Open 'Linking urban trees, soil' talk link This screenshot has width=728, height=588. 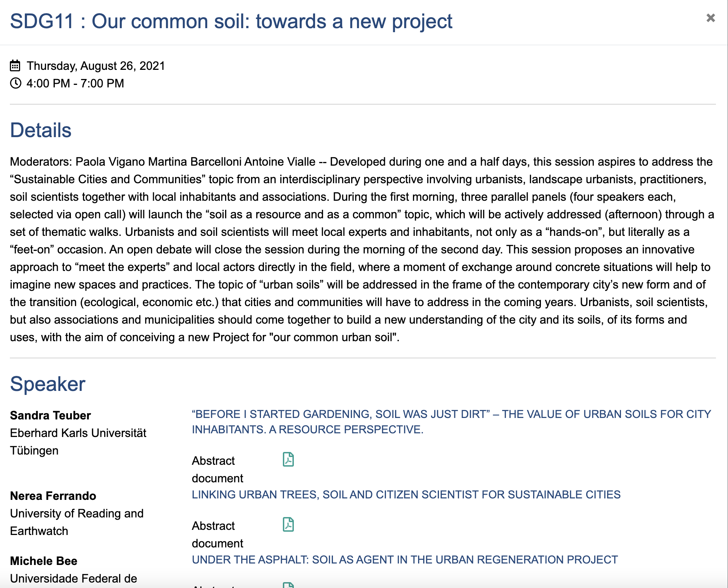click(406, 494)
